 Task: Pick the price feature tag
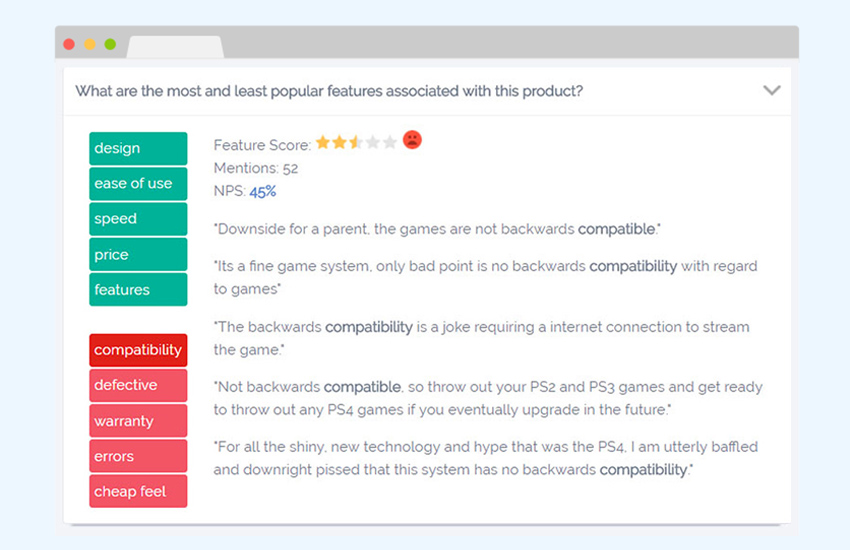coord(138,254)
